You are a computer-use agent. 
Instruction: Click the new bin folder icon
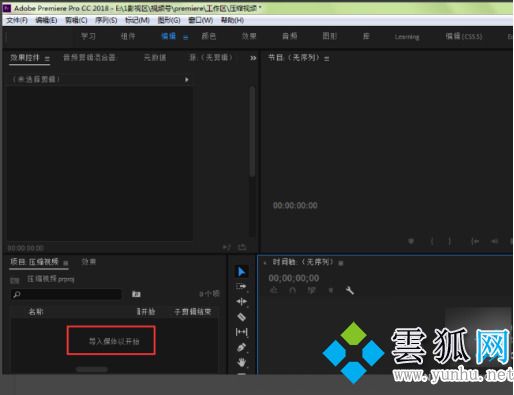click(136, 294)
